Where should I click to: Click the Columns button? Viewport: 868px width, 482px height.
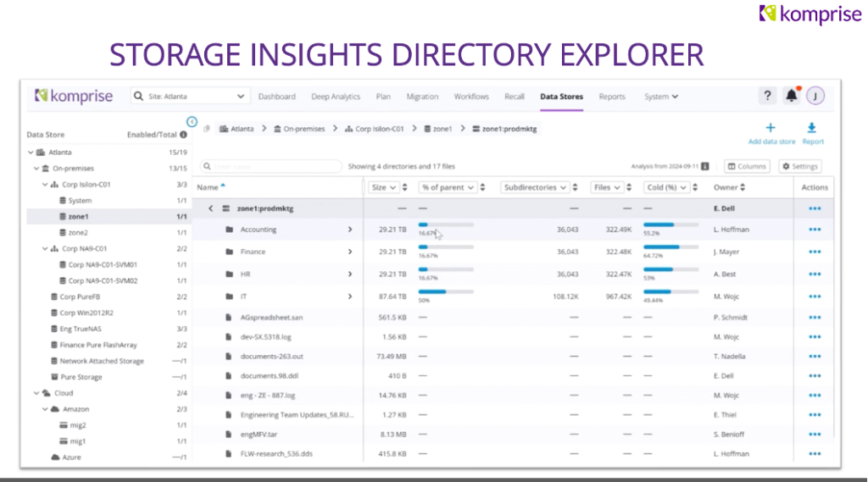[x=747, y=166]
